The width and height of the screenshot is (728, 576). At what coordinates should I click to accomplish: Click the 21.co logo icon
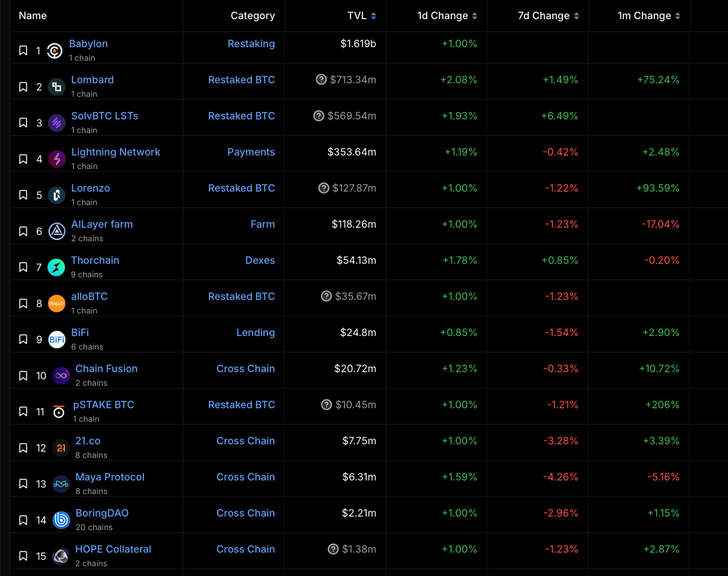(x=61, y=448)
